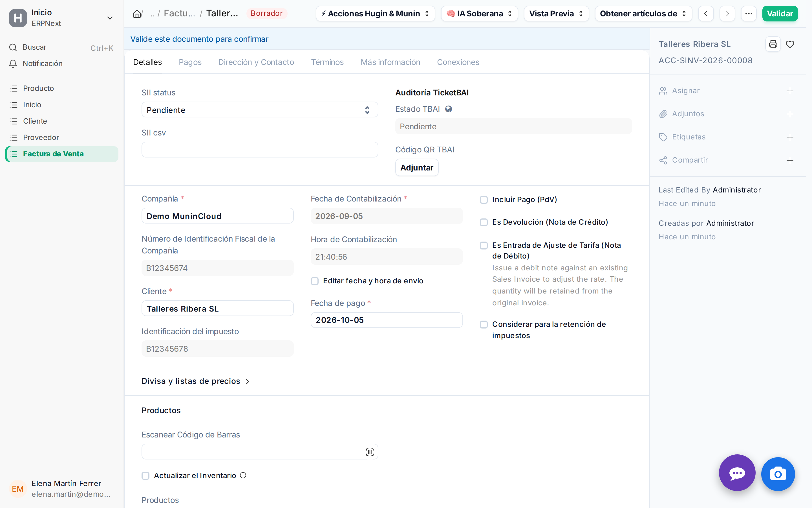
Task: Click the EM user avatar
Action: pos(18,489)
